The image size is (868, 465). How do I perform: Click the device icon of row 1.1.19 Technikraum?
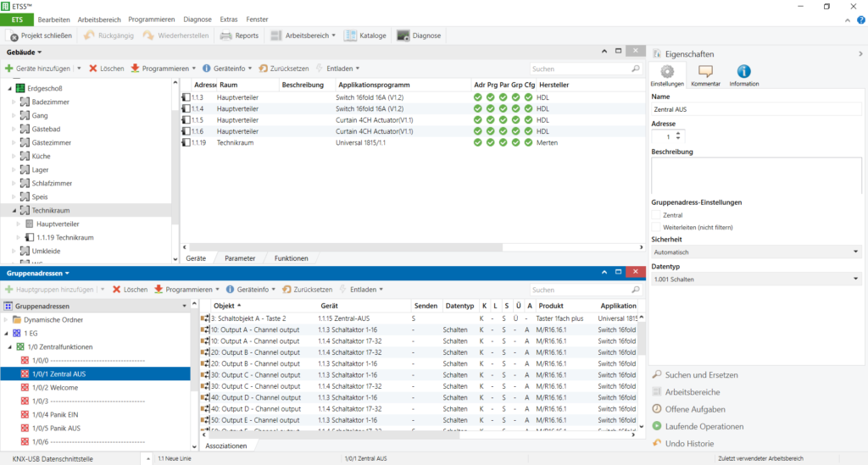click(x=186, y=142)
